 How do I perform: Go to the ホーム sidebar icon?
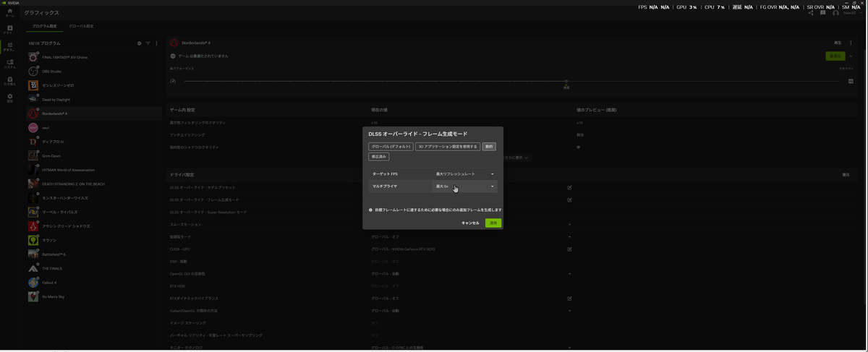tap(9, 12)
